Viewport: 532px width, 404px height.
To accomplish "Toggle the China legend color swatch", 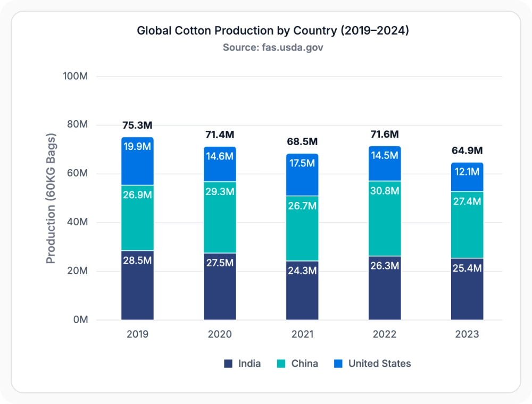I will 281,364.
